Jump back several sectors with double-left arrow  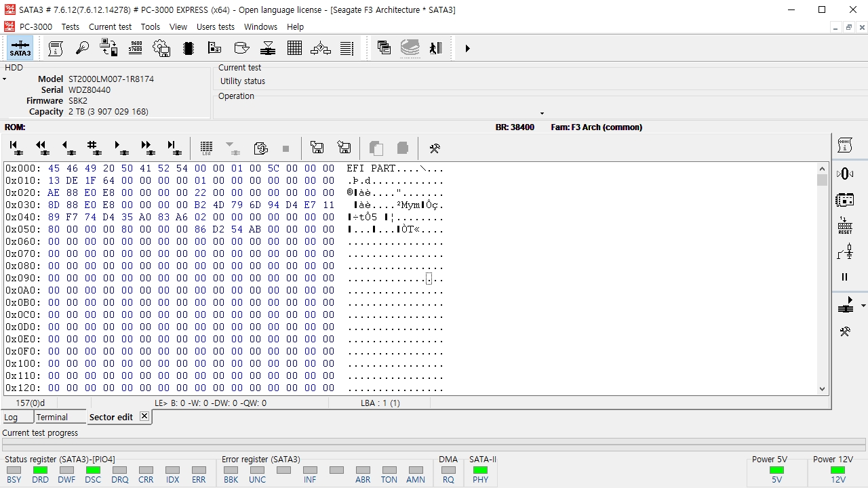[42, 148]
